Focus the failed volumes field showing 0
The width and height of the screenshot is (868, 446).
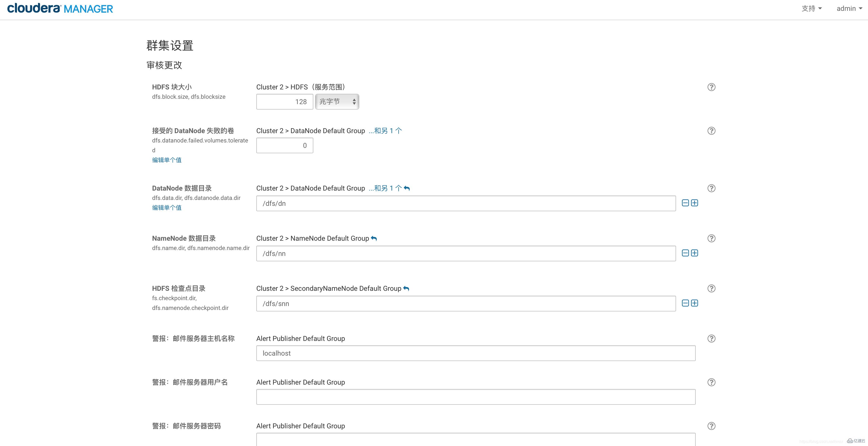tap(285, 146)
